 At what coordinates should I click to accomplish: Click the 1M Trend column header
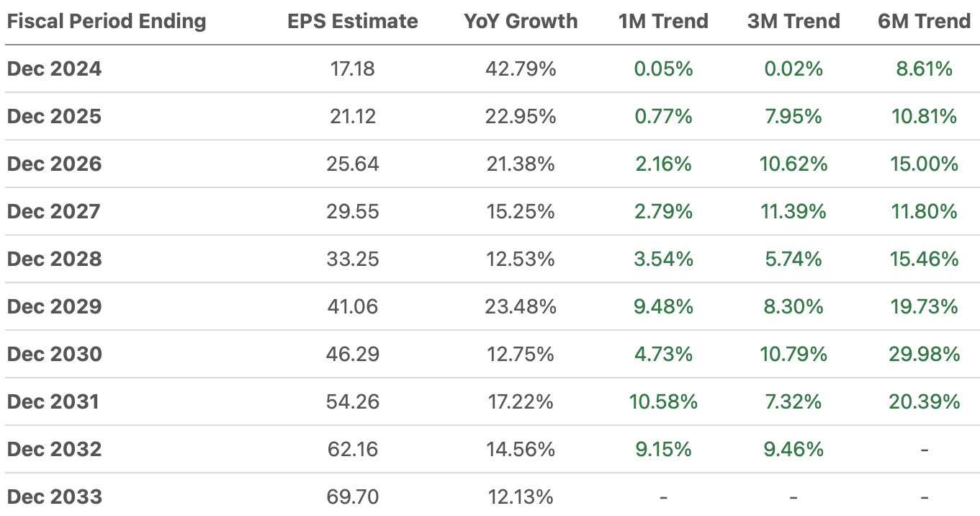point(663,22)
